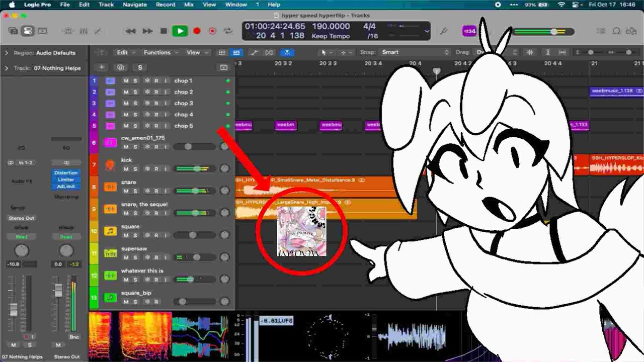The width and height of the screenshot is (644, 362).
Task: Click the supersaw track synth icon
Action: coord(110,253)
